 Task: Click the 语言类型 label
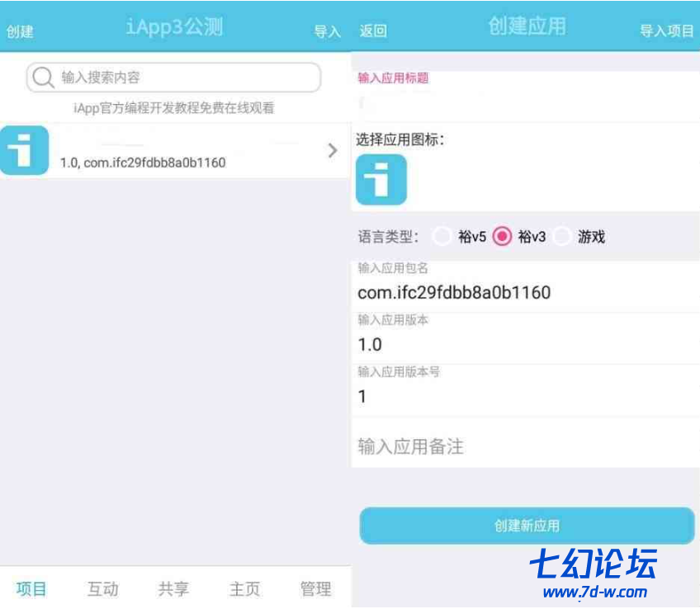point(387,237)
